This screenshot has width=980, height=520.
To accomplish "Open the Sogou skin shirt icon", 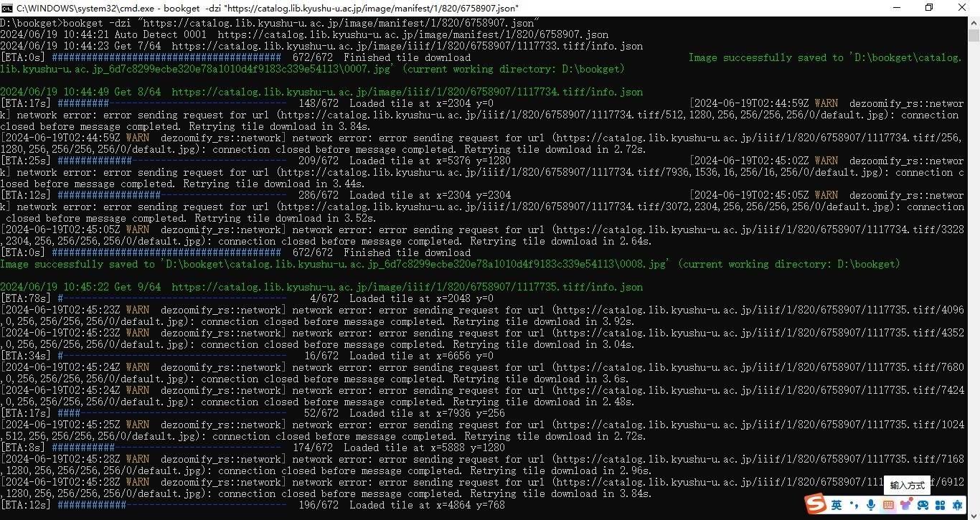I will pos(905,505).
